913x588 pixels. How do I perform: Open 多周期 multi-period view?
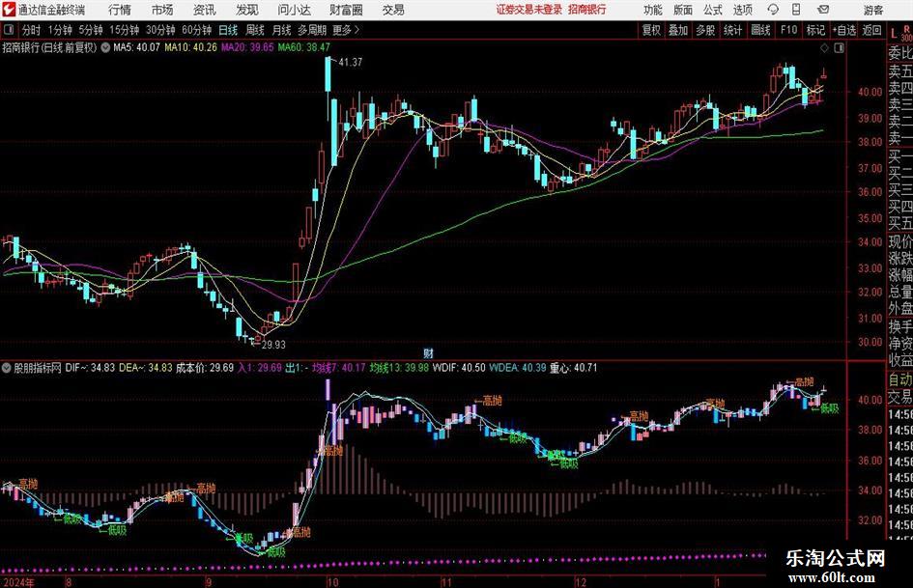pyautogui.click(x=312, y=30)
